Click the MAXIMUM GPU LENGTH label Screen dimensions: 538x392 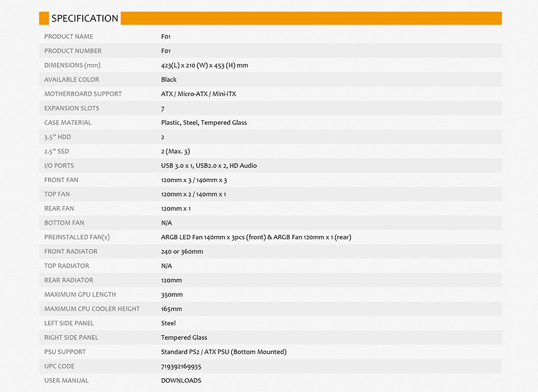click(80, 294)
